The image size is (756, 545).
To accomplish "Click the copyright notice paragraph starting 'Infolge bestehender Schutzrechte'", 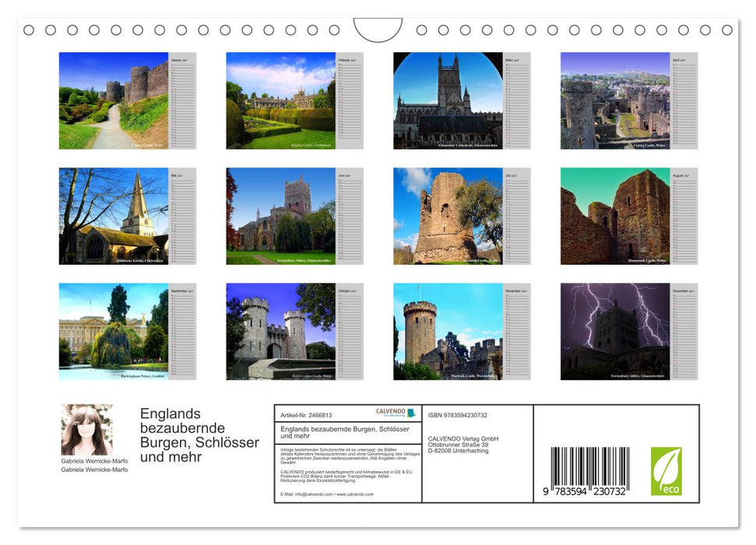I will pyautogui.click(x=350, y=455).
